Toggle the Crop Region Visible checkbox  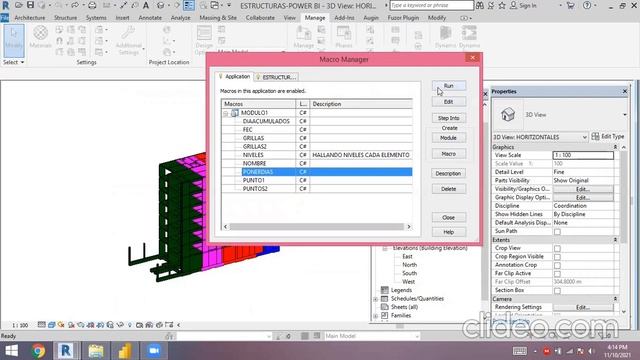coord(557,257)
